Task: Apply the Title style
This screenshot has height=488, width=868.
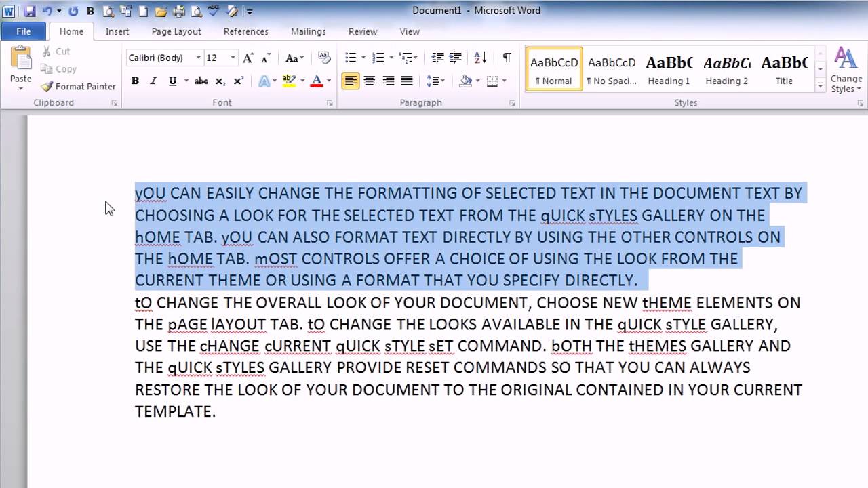Action: click(784, 69)
